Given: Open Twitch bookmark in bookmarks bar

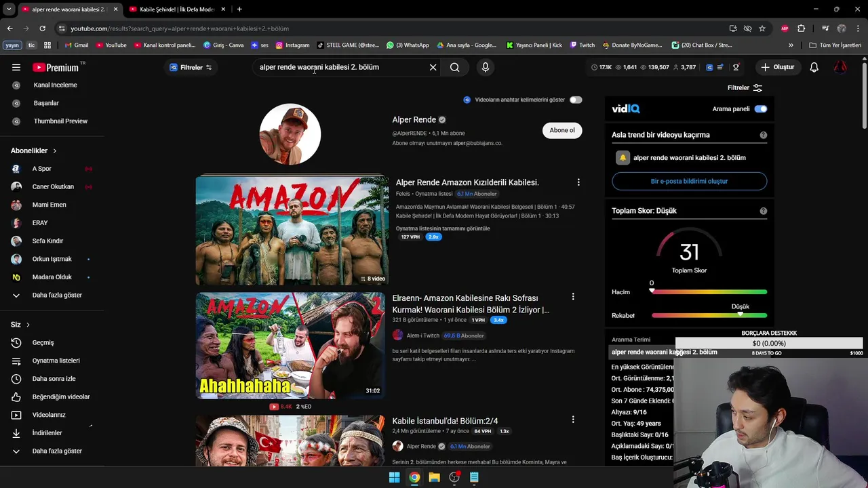Looking at the screenshot, I should [582, 45].
